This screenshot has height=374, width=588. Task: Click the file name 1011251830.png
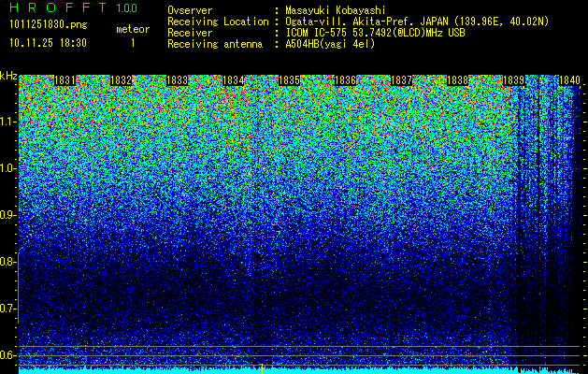point(49,25)
